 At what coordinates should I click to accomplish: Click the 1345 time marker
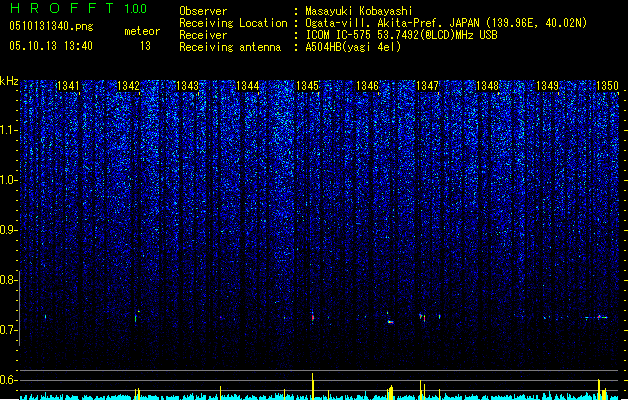tap(307, 86)
